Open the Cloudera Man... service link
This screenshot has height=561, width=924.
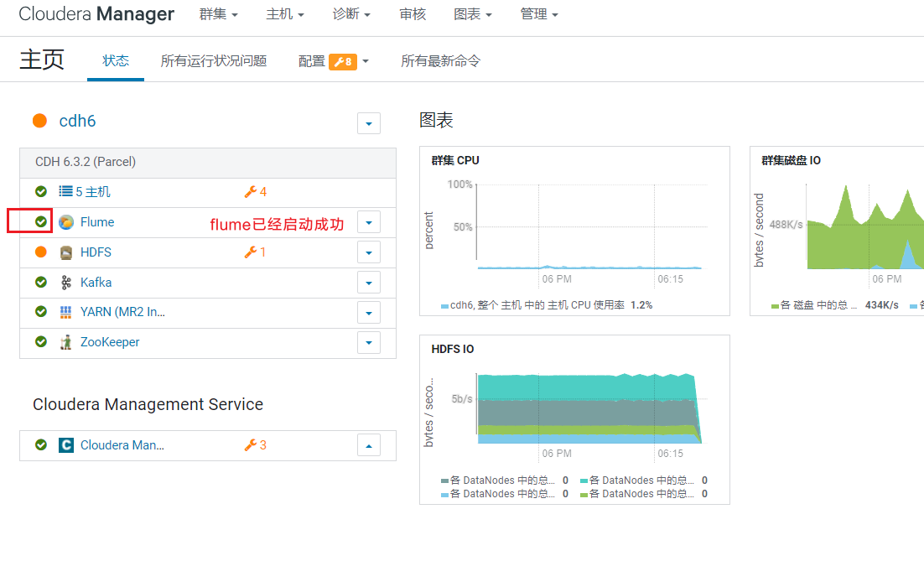[122, 445]
